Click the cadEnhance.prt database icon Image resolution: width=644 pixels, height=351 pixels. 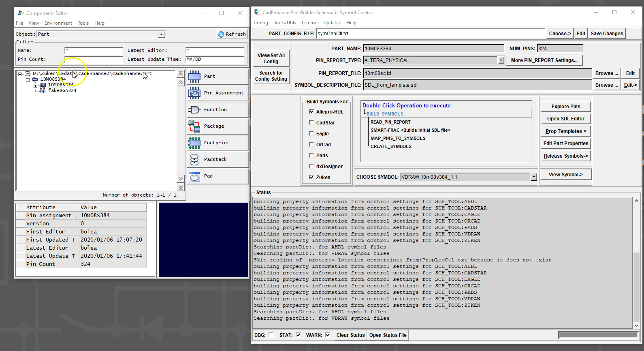[28, 74]
